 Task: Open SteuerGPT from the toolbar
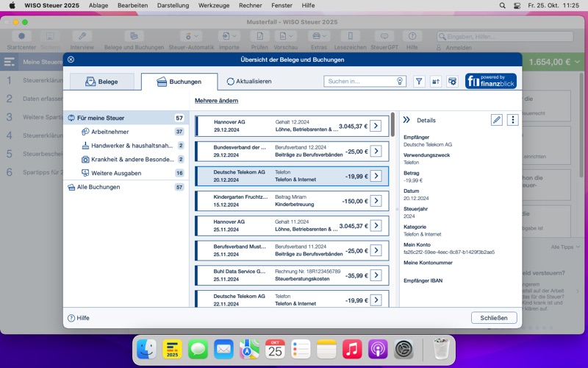[384, 40]
